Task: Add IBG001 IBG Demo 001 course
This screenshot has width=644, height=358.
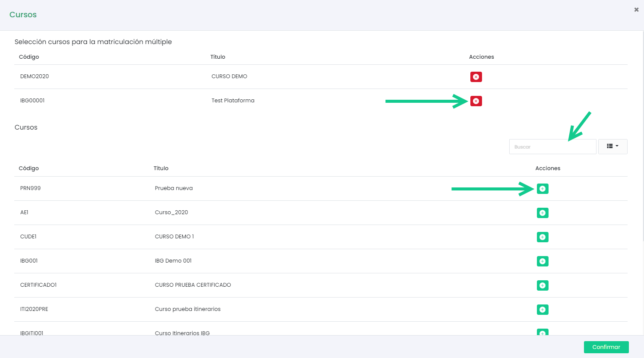Action: pos(542,261)
